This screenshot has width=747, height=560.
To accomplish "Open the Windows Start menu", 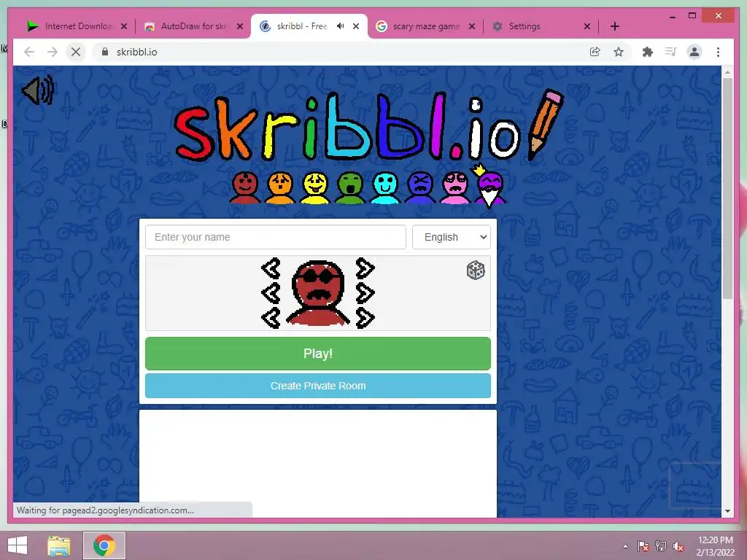I will (18, 545).
